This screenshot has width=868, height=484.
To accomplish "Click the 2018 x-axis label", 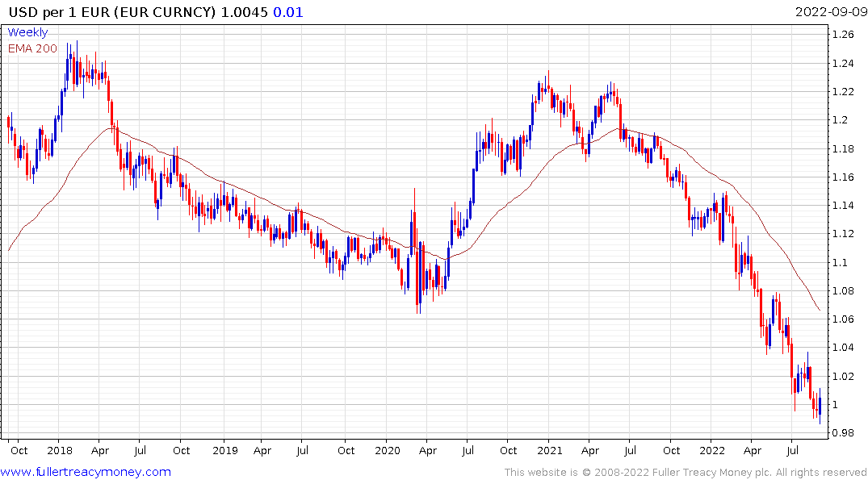I will tap(60, 450).
